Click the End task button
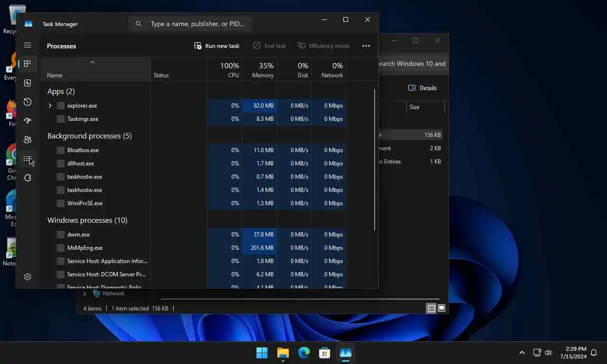Screen dimensions: 607x364 pyautogui.click(x=269, y=46)
